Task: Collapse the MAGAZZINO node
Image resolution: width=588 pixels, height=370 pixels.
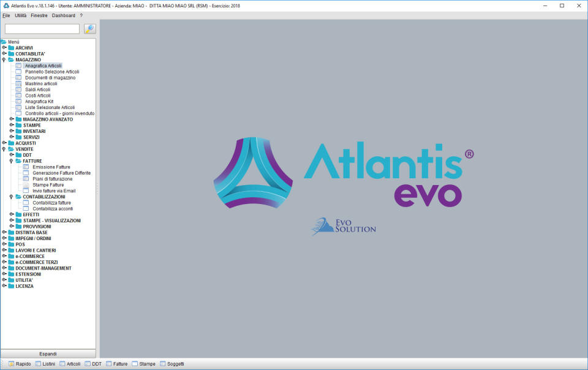Action: pos(5,59)
